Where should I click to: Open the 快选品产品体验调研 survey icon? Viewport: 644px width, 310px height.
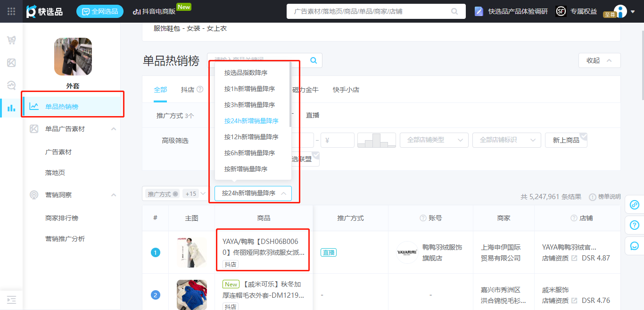(x=479, y=11)
